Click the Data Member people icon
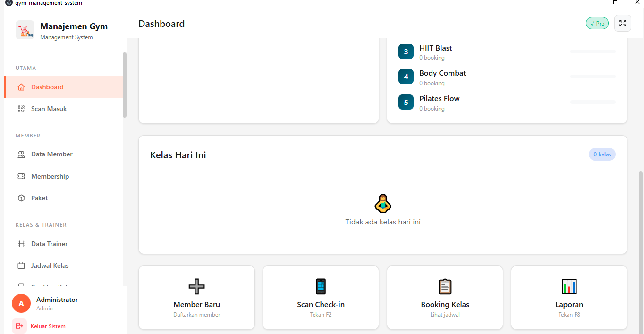This screenshot has width=644, height=334. click(x=21, y=154)
